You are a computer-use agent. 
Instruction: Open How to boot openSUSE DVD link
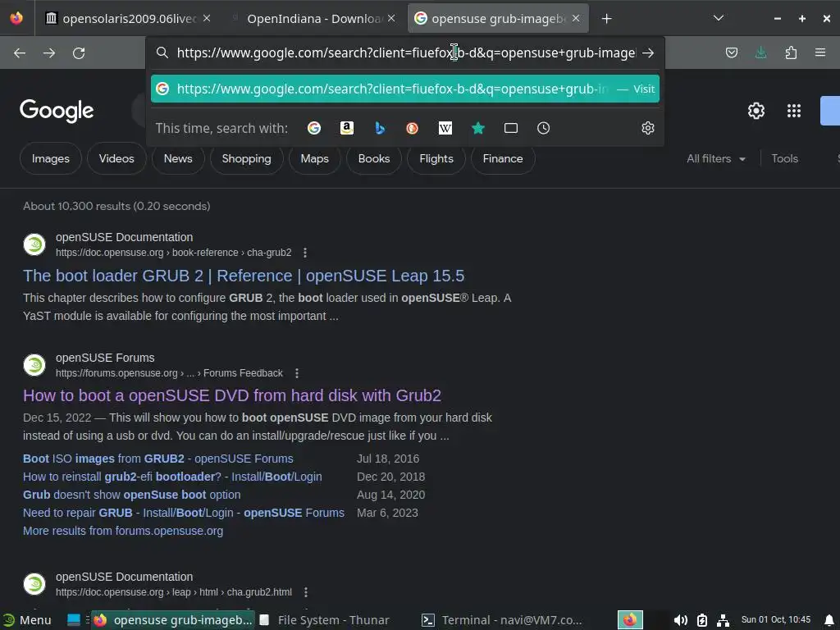click(232, 395)
